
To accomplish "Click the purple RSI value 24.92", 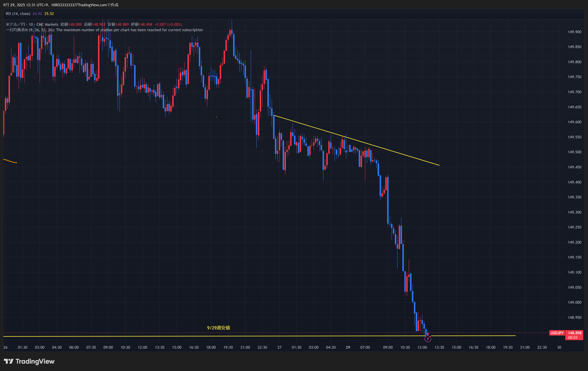I will coord(37,14).
